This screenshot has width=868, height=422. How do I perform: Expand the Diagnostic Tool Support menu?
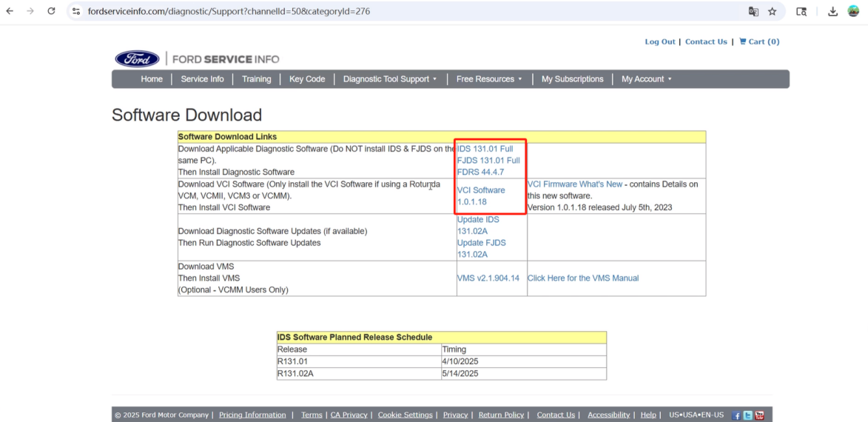(389, 79)
